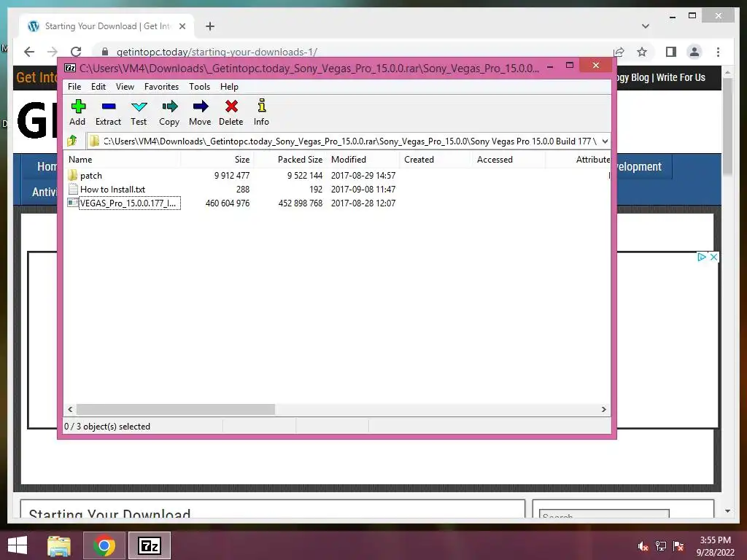The width and height of the screenshot is (747, 560).
Task: Click Chrome's forward navigation arrow
Action: click(53, 52)
